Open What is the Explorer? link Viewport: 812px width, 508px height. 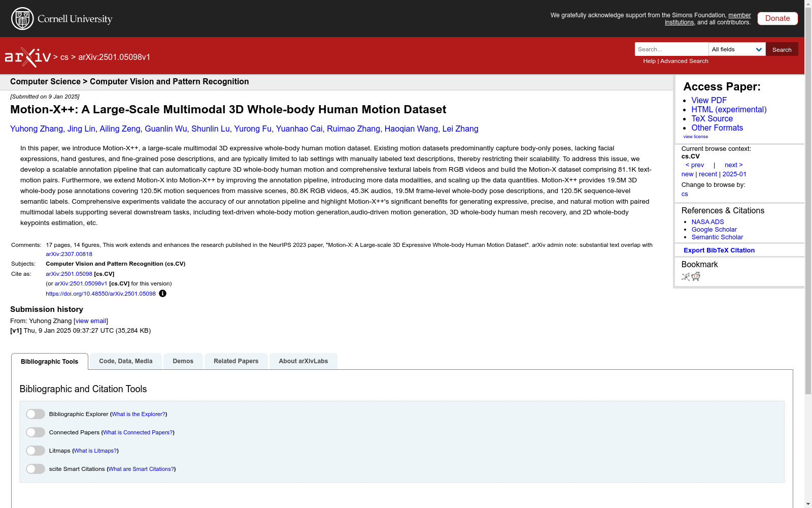tap(139, 414)
